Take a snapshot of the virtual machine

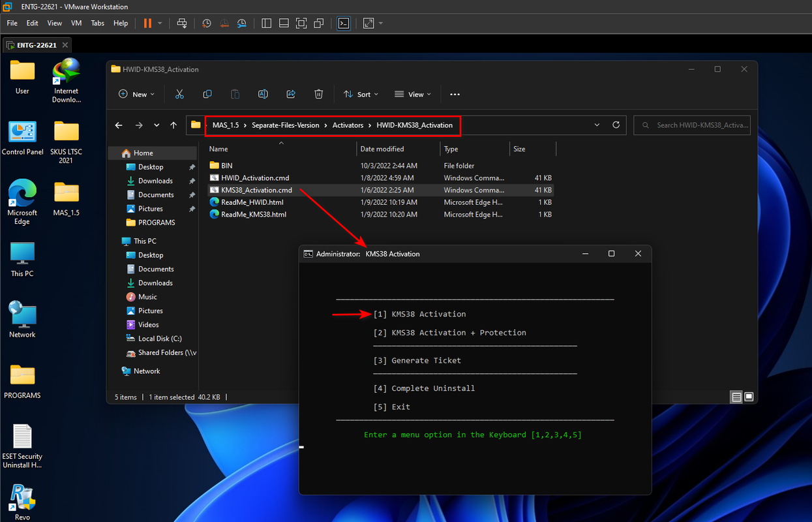[207, 23]
